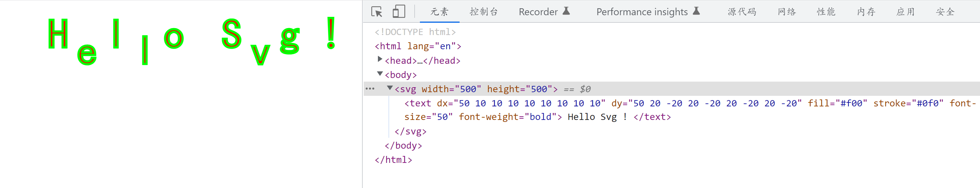Open the 性能 performance tab
This screenshot has width=980, height=188.
coord(826,12)
